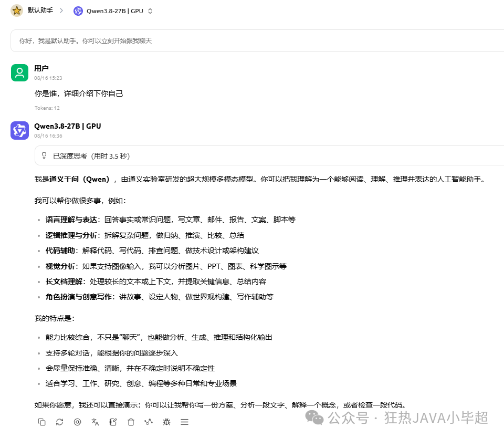Regenerate the response with the refresh icon
Screen dimensions: 504x438
click(x=59, y=422)
